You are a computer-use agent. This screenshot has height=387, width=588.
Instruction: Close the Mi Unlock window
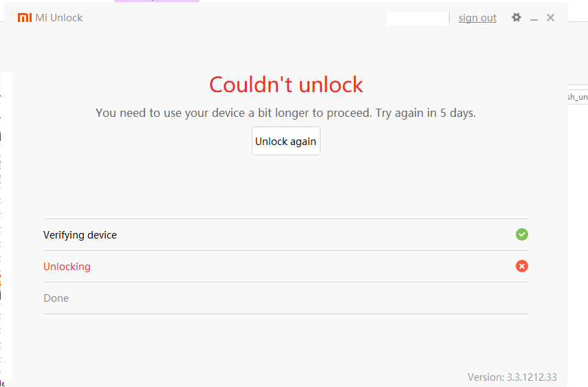(x=550, y=18)
